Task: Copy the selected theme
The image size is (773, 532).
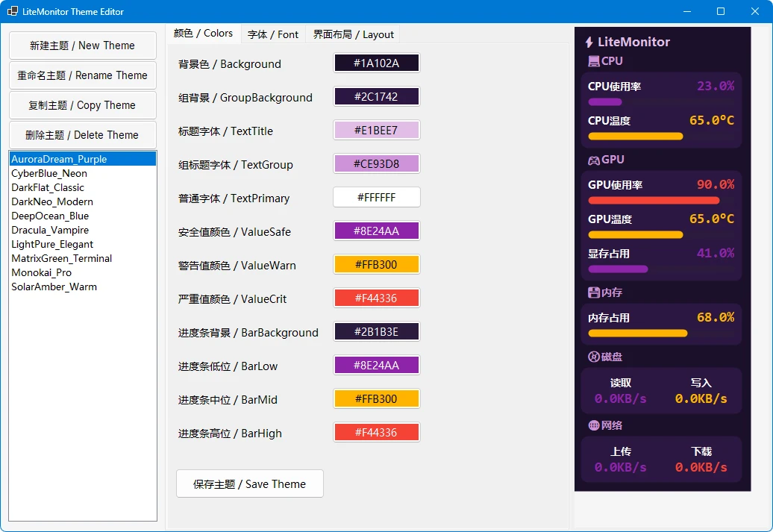Action: pyautogui.click(x=82, y=104)
